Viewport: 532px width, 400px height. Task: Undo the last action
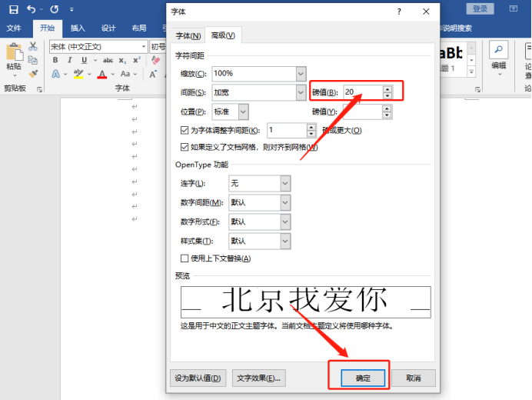click(x=31, y=9)
